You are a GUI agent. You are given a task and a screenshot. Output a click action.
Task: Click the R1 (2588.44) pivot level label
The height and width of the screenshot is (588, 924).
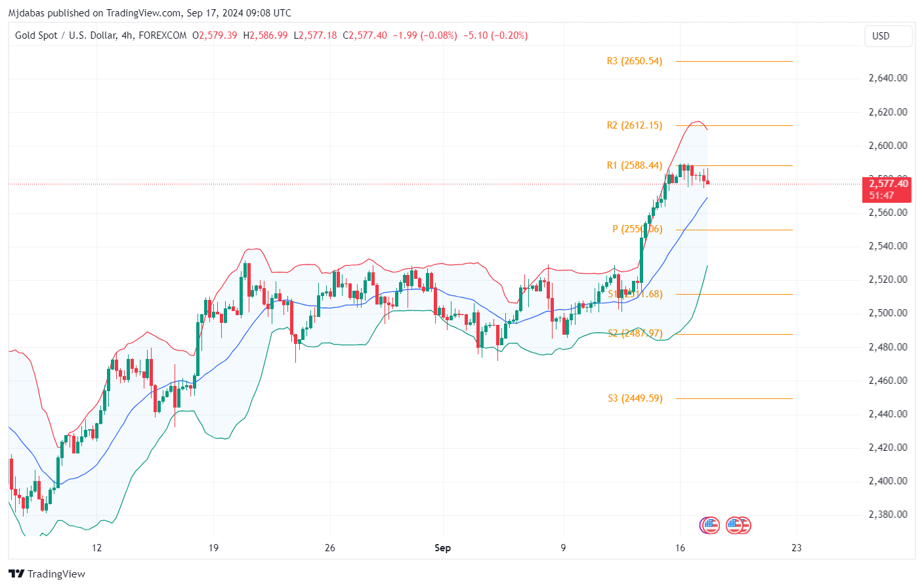(x=634, y=165)
